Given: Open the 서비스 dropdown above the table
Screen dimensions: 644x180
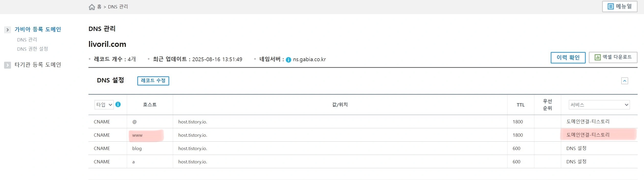Looking at the screenshot, I should (x=598, y=104).
